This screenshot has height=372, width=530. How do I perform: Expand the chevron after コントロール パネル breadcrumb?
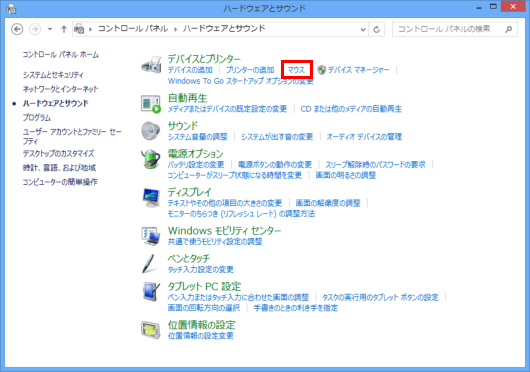pos(175,29)
